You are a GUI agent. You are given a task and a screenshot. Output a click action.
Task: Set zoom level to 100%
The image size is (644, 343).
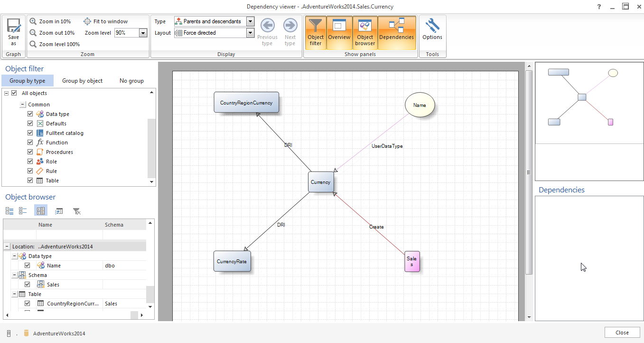click(x=55, y=44)
